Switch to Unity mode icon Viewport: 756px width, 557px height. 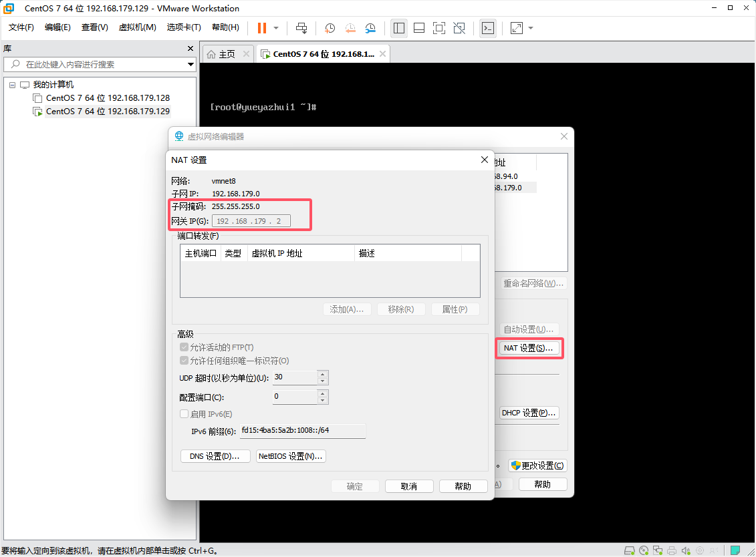(459, 28)
